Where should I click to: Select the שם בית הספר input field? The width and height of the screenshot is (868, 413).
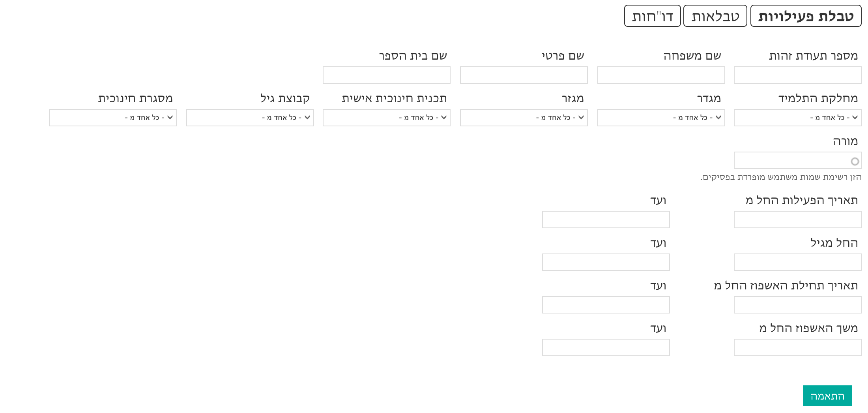[386, 75]
